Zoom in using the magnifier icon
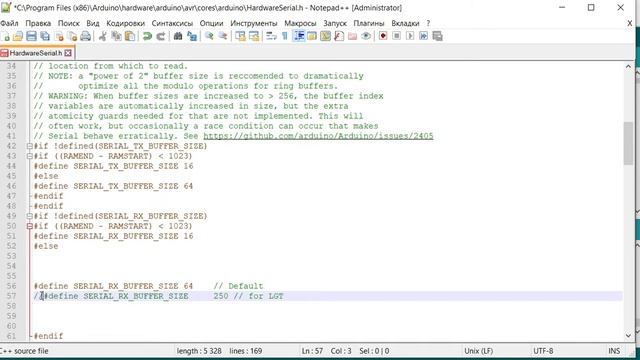Image resolution: width=640 pixels, height=360 pixels. (x=209, y=36)
